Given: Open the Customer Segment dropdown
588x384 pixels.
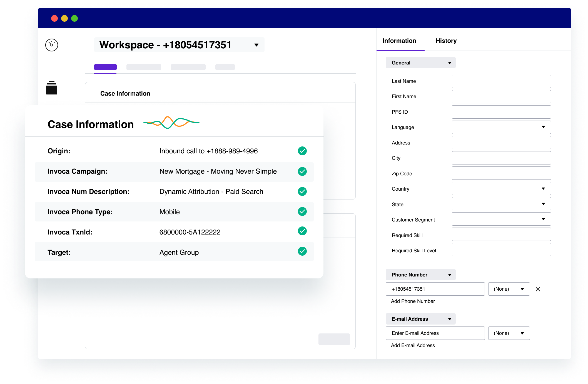Looking at the screenshot, I should point(501,219).
